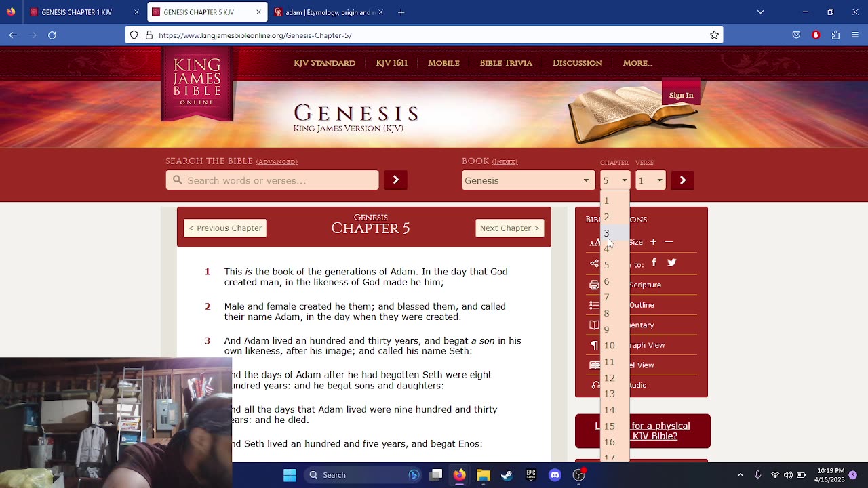The width and height of the screenshot is (868, 488).
Task: Open the Discussion menu item
Action: [577, 63]
